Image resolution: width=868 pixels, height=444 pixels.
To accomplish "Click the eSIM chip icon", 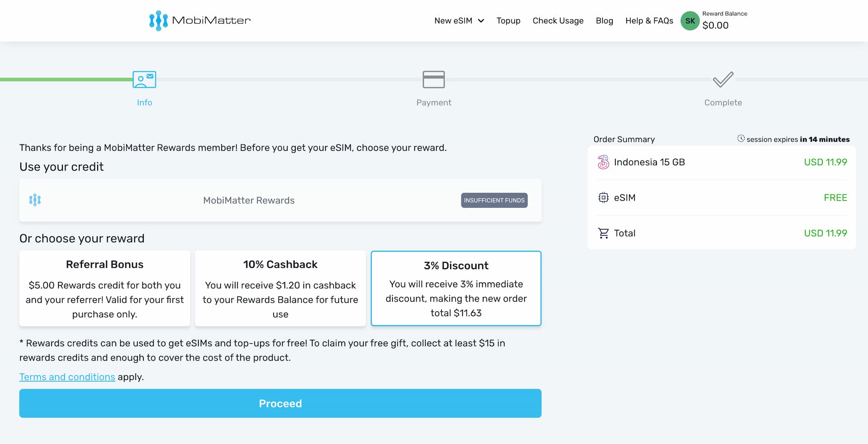I will pos(604,197).
